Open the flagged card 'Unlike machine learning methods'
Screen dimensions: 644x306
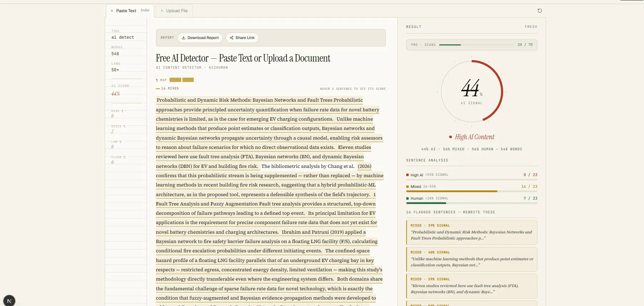click(472, 259)
